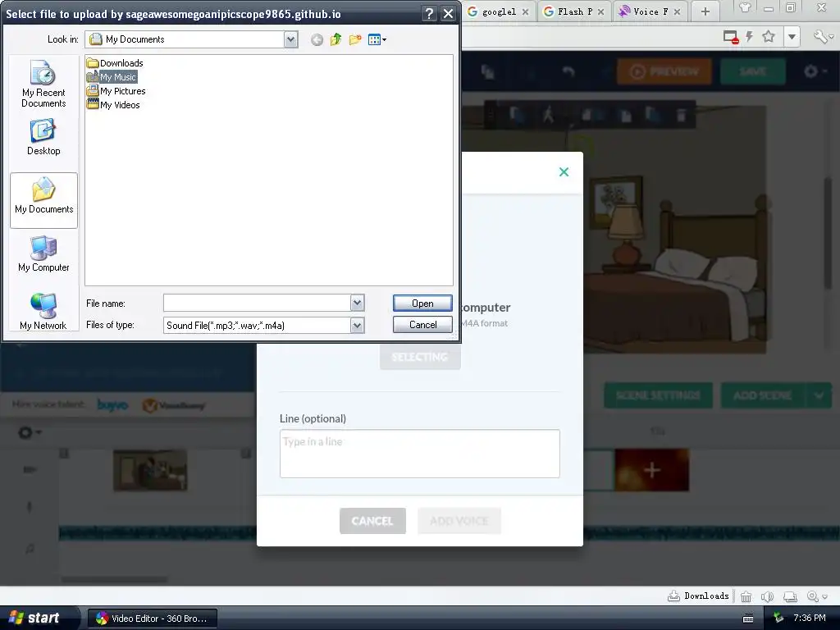Click the blocked popup icon in address bar
The image size is (840, 630).
(731, 37)
